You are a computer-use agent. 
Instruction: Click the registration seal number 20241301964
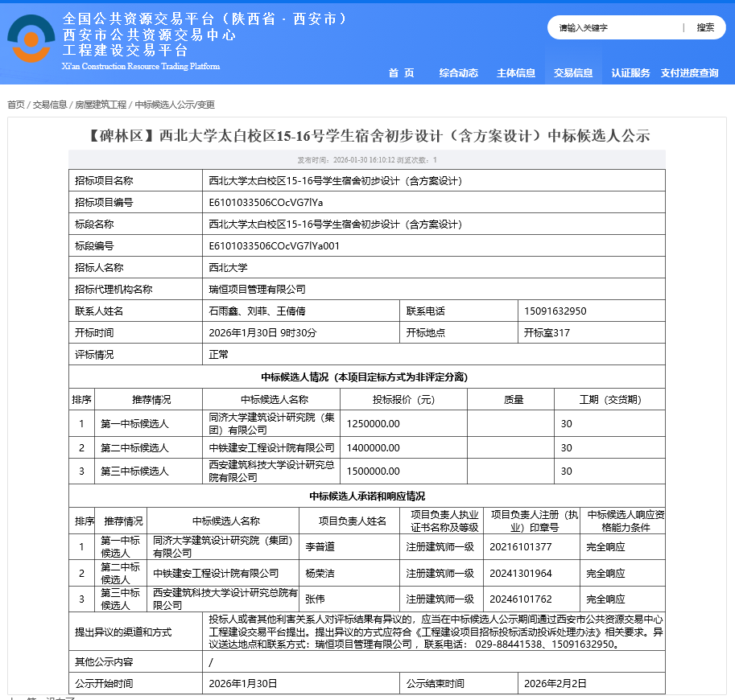pyautogui.click(x=521, y=574)
